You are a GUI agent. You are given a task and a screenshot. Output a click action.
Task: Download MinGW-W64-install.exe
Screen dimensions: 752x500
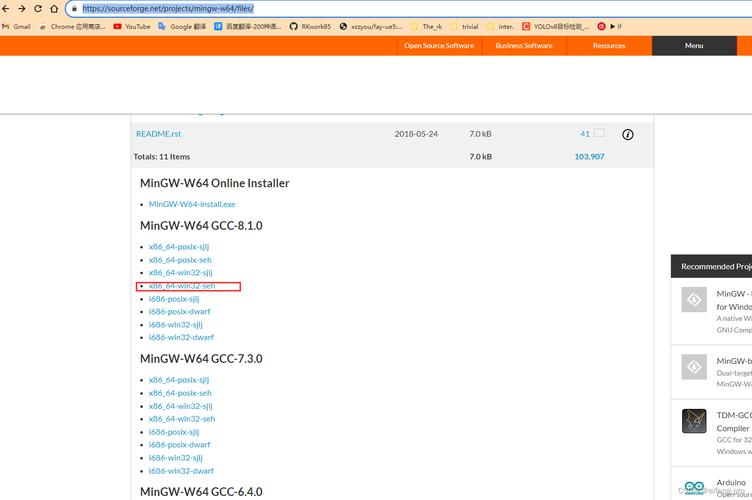click(192, 204)
